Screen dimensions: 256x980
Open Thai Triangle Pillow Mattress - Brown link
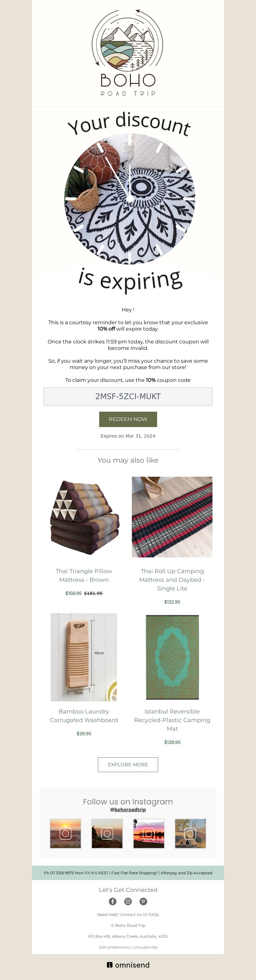click(84, 575)
